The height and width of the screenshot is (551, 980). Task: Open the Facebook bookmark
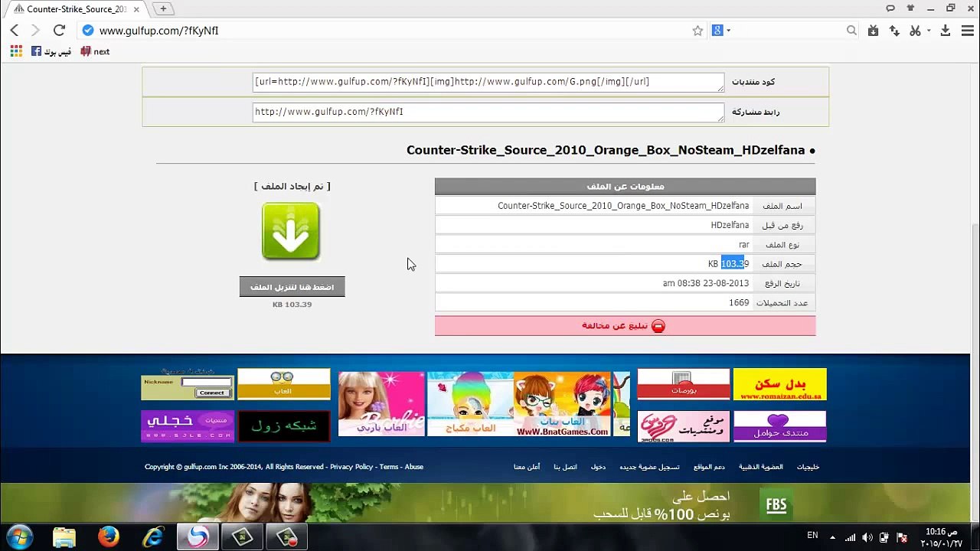51,51
